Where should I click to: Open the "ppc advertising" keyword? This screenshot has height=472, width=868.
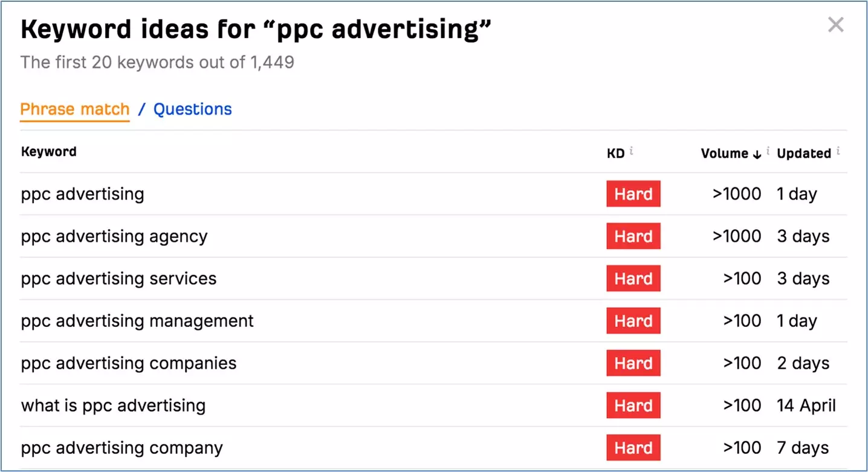pyautogui.click(x=83, y=194)
